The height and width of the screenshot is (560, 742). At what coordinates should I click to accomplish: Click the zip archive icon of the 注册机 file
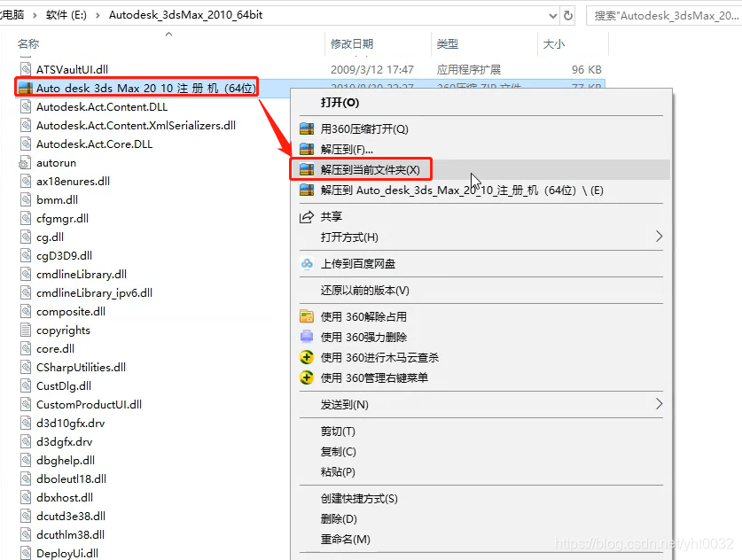[26, 88]
